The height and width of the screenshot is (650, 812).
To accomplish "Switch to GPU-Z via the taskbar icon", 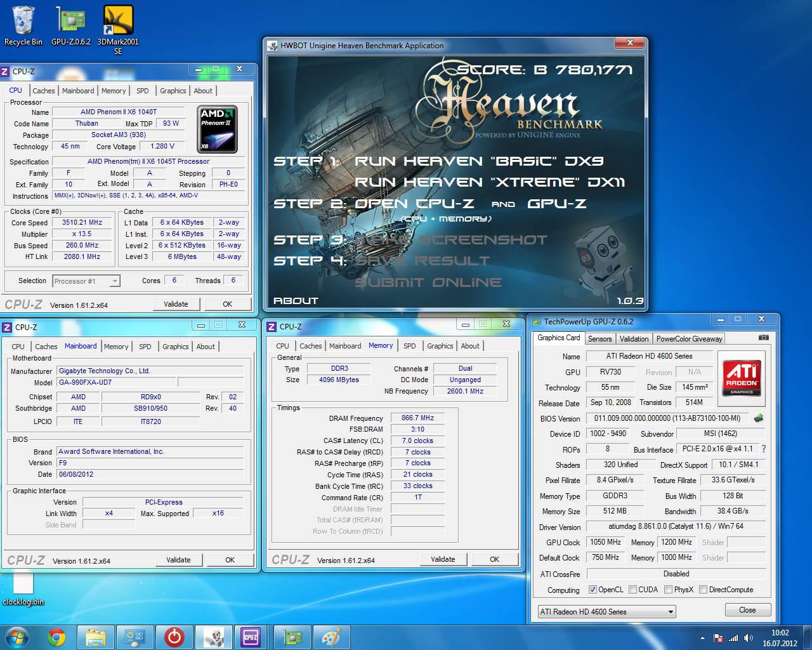I will pos(292,637).
